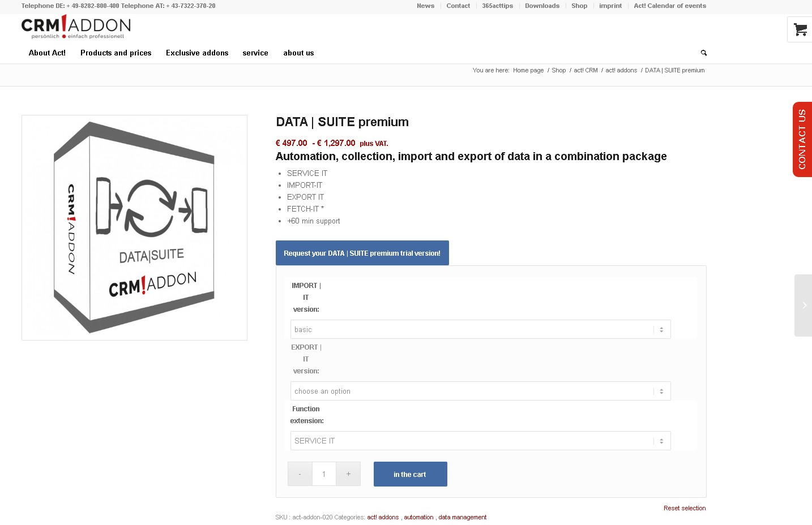The width and height of the screenshot is (812, 525).
Task: Go to next product arrow
Action: [x=804, y=305]
